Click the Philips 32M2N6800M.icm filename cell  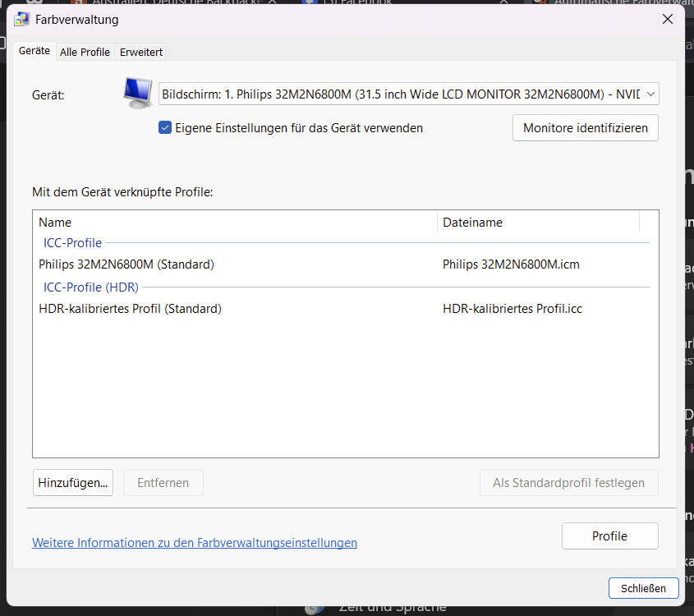coord(511,264)
